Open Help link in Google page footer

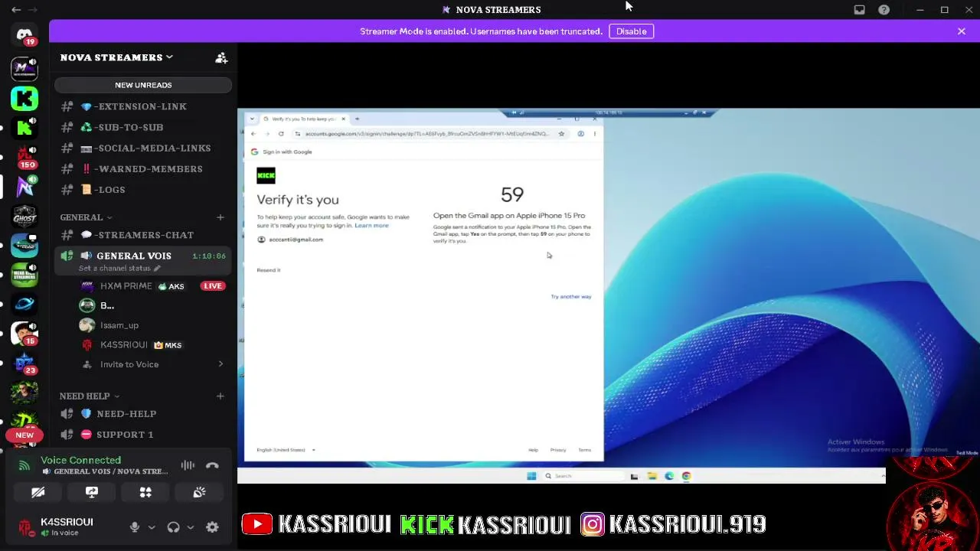pos(533,450)
